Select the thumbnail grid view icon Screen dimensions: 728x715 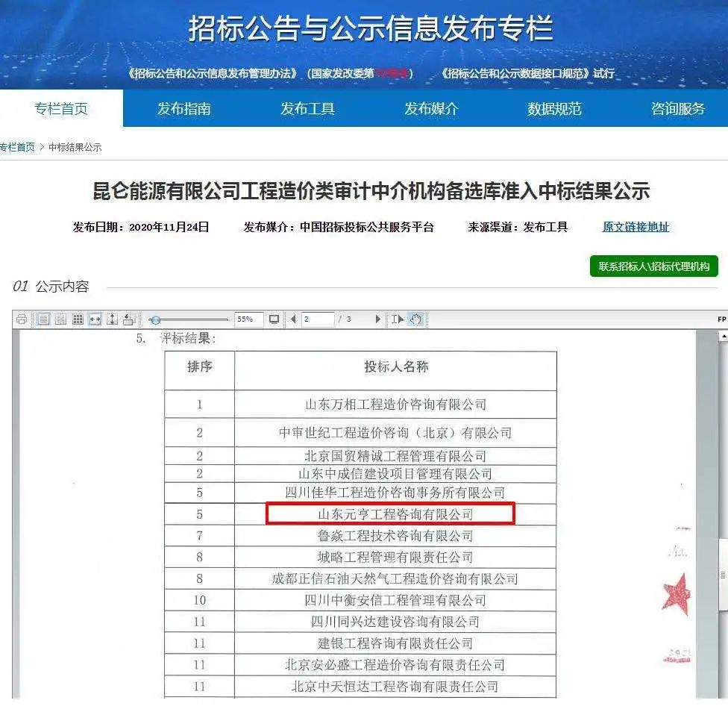(78, 319)
